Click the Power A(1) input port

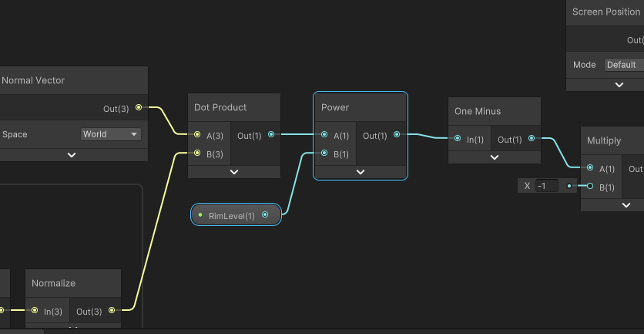[324, 134]
